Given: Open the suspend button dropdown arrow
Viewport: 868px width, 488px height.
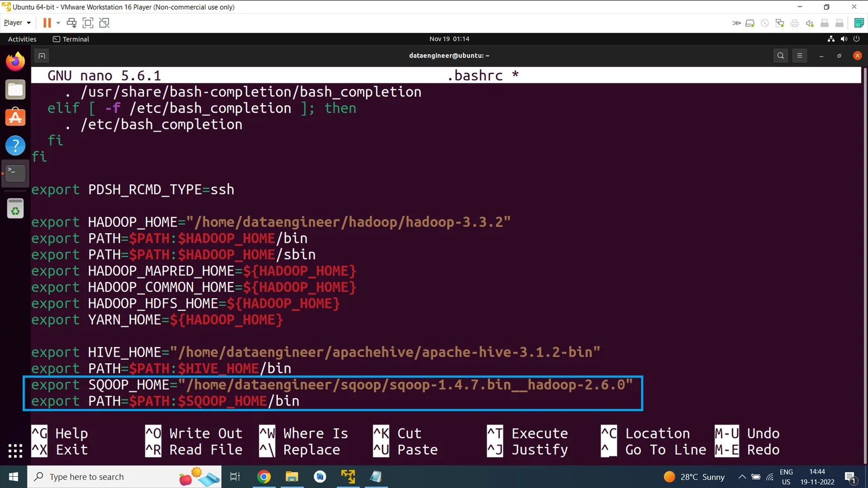Looking at the screenshot, I should point(58,22).
